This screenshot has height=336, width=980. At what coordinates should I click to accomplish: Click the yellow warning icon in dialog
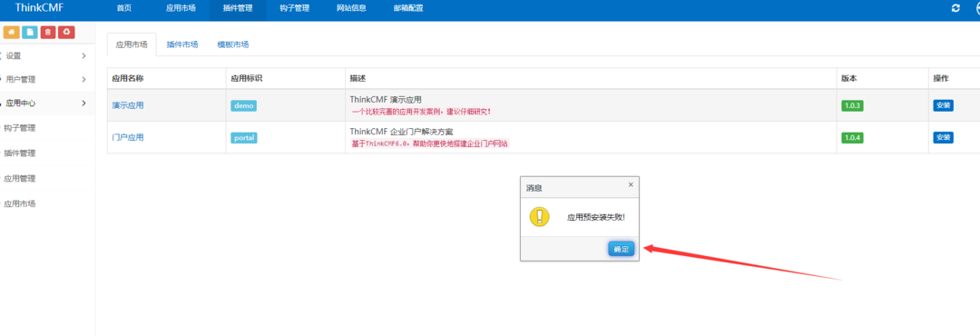coord(539,216)
